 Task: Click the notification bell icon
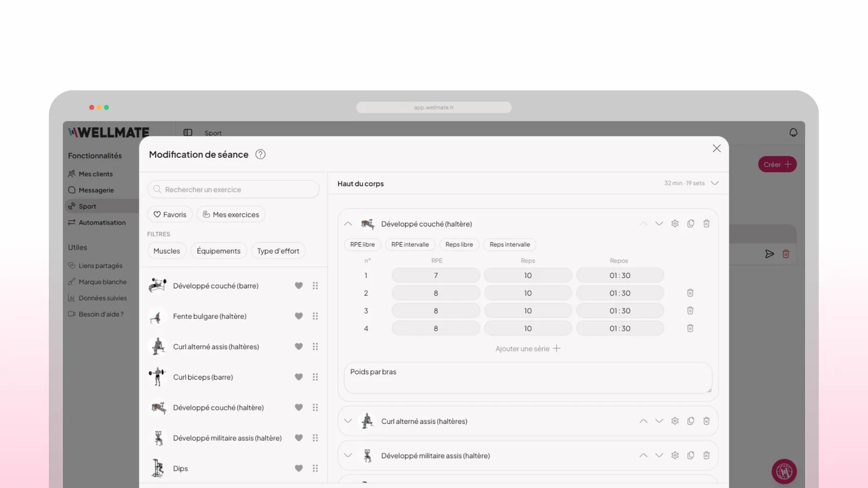click(793, 133)
